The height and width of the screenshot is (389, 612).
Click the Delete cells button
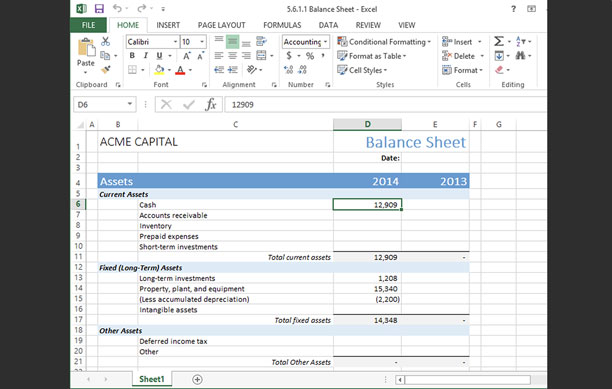(459, 56)
